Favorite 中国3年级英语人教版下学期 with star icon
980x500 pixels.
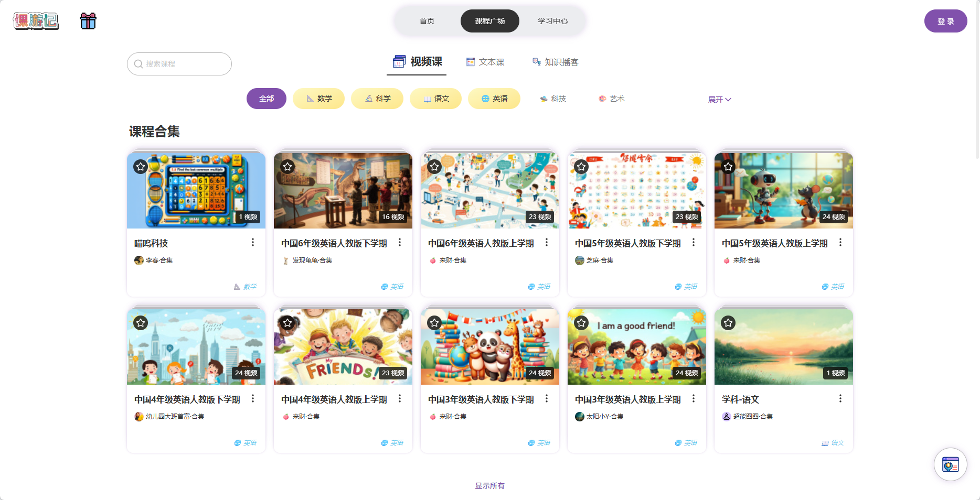pos(434,323)
